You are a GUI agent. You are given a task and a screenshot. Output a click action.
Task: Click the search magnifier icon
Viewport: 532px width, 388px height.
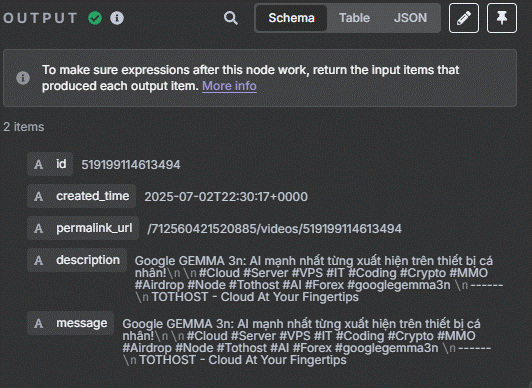pyautogui.click(x=231, y=18)
